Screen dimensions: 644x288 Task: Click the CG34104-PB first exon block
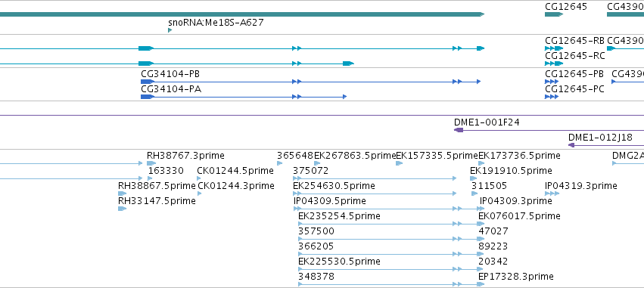(x=147, y=82)
